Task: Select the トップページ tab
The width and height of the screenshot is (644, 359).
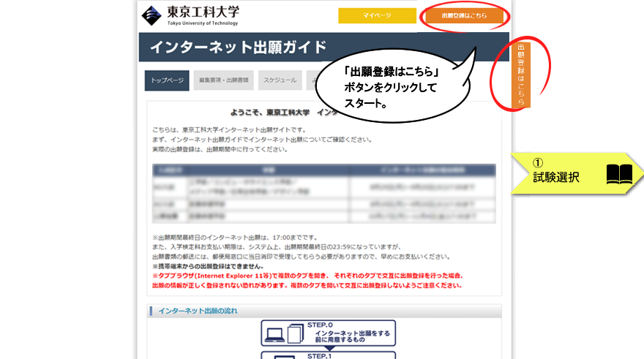Action: pyautogui.click(x=167, y=80)
